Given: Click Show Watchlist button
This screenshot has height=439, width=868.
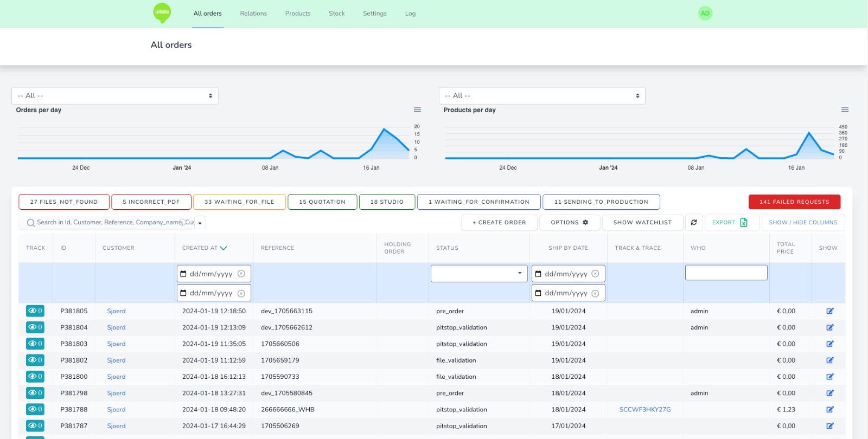Looking at the screenshot, I should 642,222.
